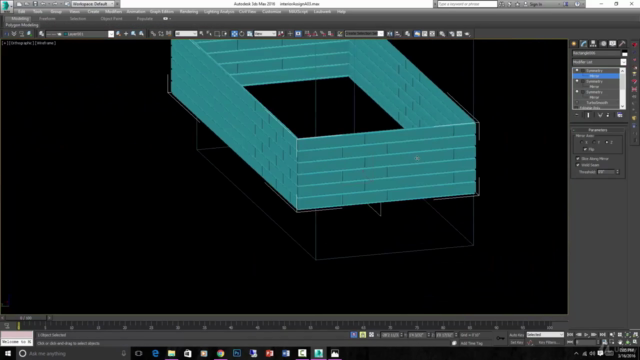Switch to the Modeling ribbon tab
Image resolution: width=640 pixels, height=360 pixels.
click(20, 19)
